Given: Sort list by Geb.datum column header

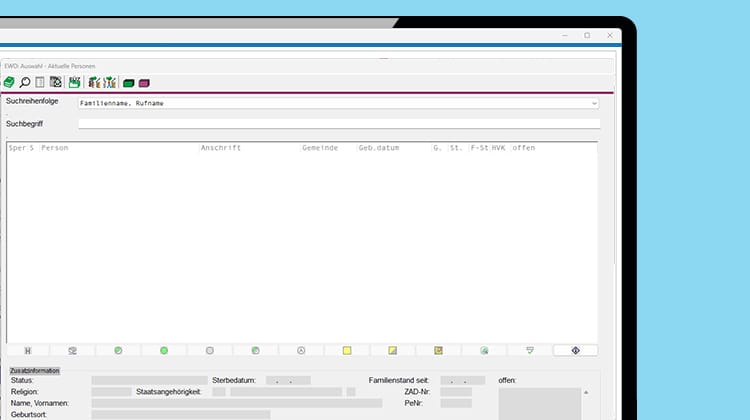Looking at the screenshot, I should [x=379, y=148].
